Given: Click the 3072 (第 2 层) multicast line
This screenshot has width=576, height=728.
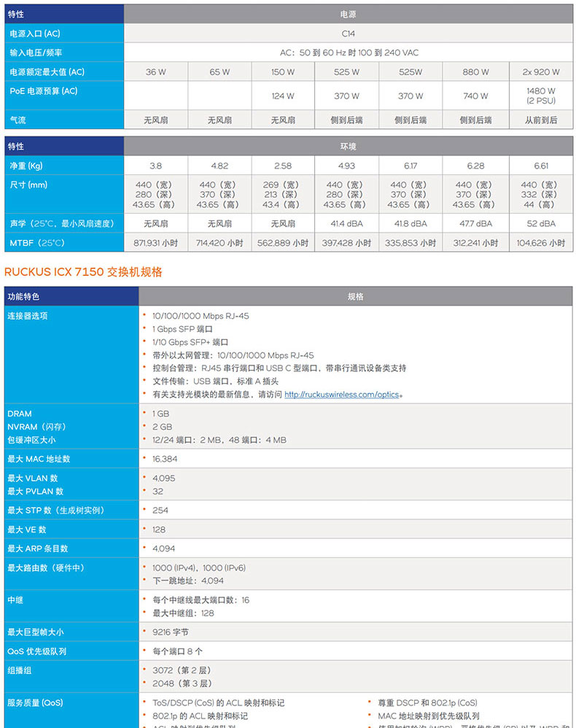Looking at the screenshot, I should click(x=182, y=670).
